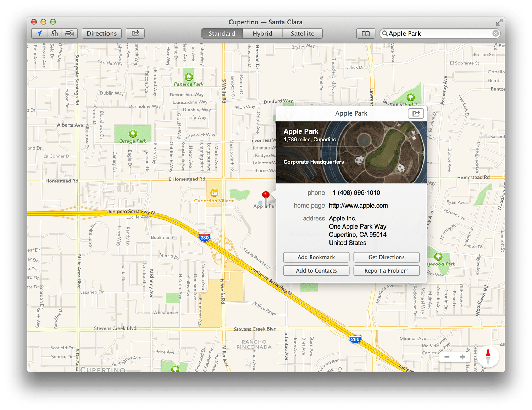Click the Corporate Headquarters caption
The width and height of the screenshot is (532, 410).
(x=314, y=162)
